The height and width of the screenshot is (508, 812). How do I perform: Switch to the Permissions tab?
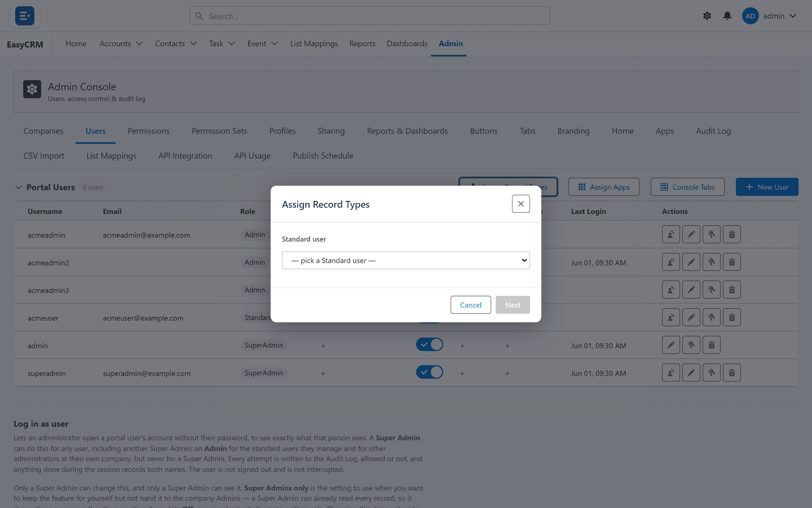click(x=149, y=131)
